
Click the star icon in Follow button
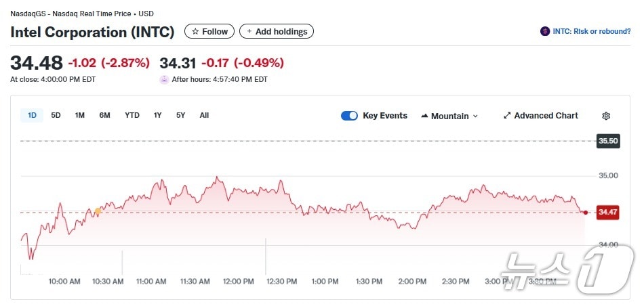pos(195,32)
